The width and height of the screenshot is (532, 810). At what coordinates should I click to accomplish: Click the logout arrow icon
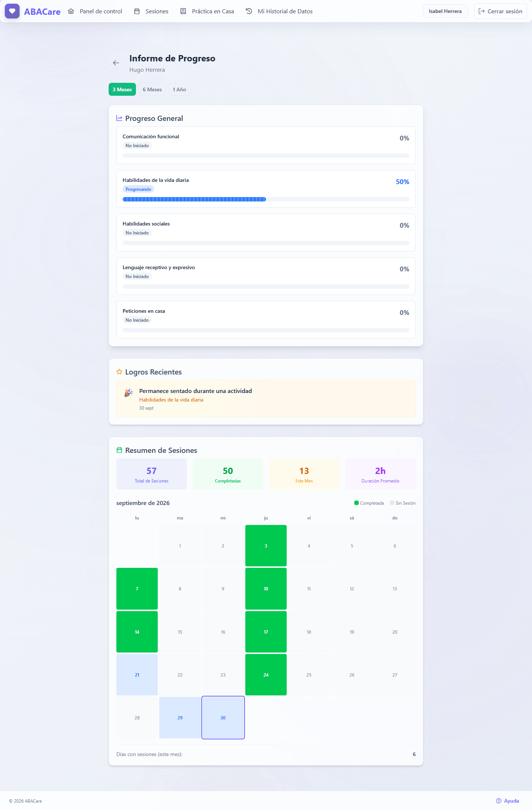(482, 11)
